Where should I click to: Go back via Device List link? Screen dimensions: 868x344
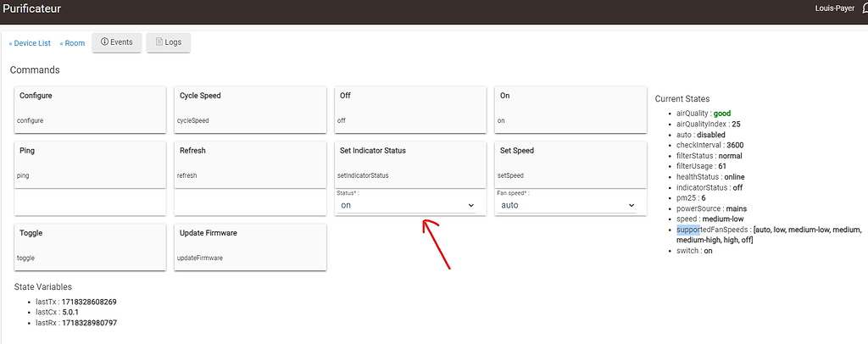click(30, 43)
